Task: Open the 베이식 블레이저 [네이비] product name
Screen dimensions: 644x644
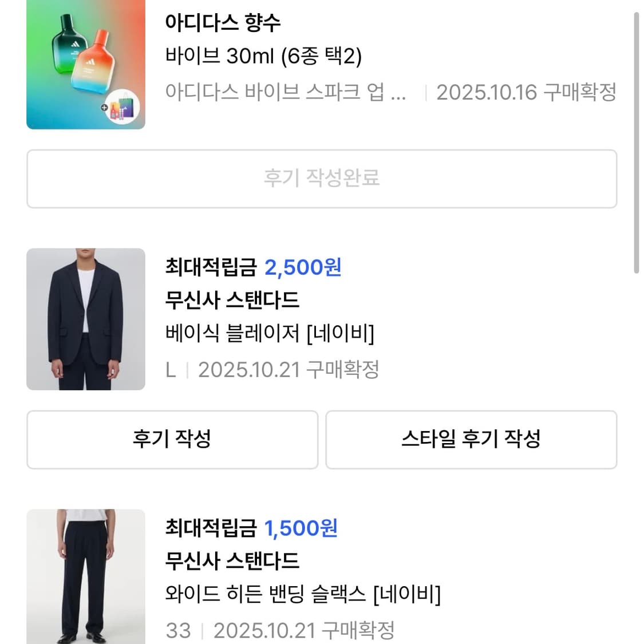Action: coord(270,333)
